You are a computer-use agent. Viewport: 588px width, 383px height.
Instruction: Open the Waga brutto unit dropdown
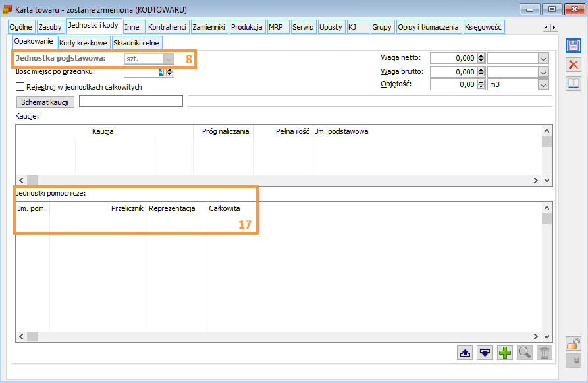(543, 72)
